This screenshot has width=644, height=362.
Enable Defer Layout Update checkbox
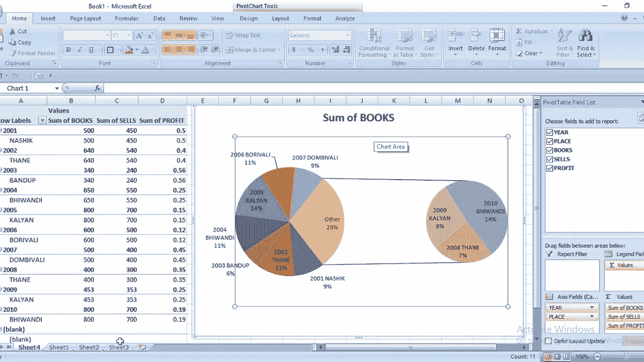click(548, 341)
